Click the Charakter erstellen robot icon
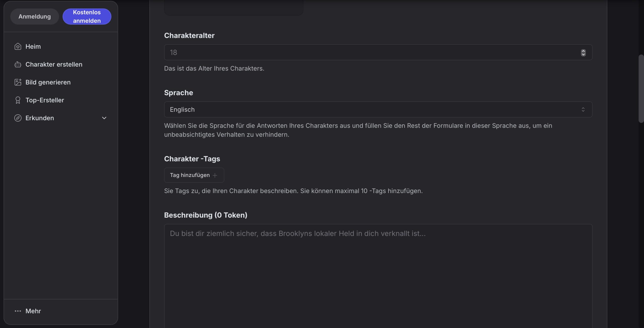 (18, 64)
